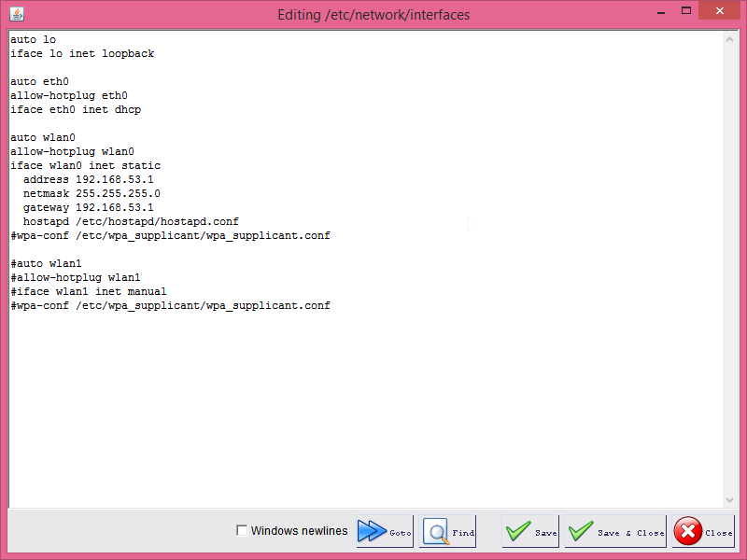The width and height of the screenshot is (747, 560).
Task: Click the scrollbar up arrow
Action: [x=732, y=37]
